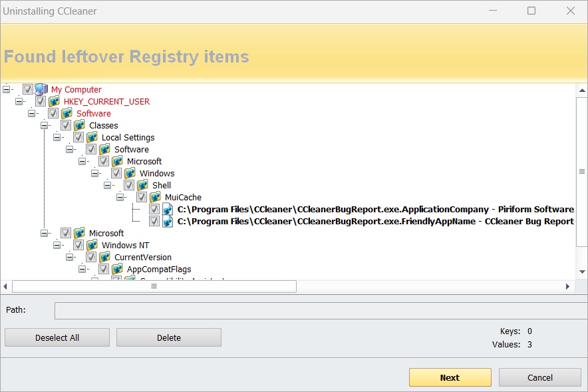Click the HKEY_CURRENT_USER registry key icon
Viewport: 588px width, 392px height.
(x=55, y=101)
